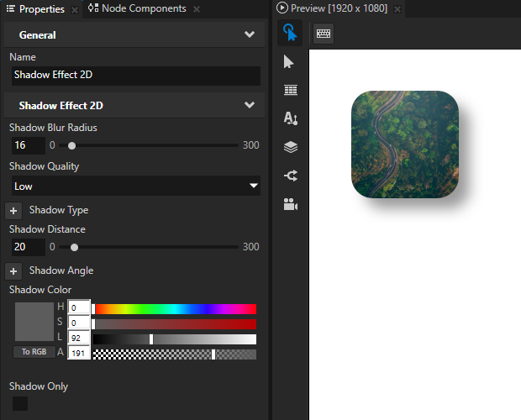521x420 pixels.
Task: Activate the grid layout tool
Action: [291, 90]
